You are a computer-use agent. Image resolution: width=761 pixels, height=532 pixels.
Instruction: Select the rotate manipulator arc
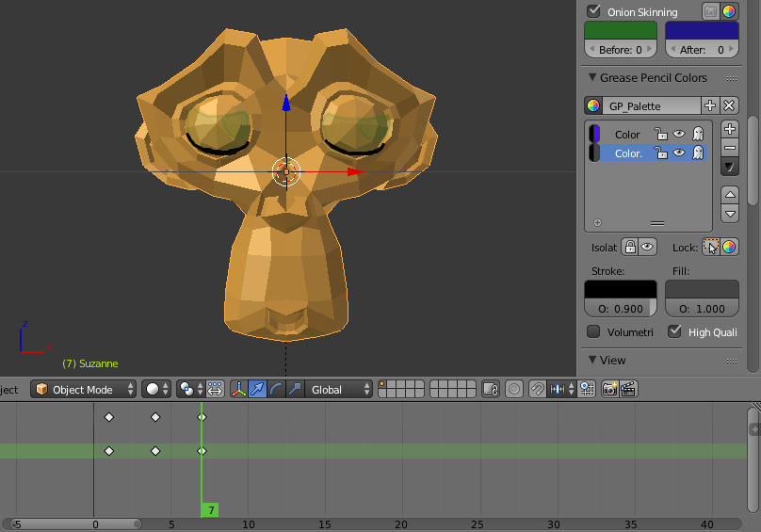[276, 389]
